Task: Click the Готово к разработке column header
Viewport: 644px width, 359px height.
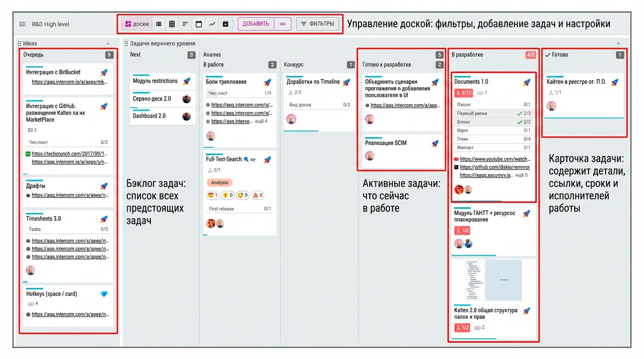Action: (x=387, y=65)
